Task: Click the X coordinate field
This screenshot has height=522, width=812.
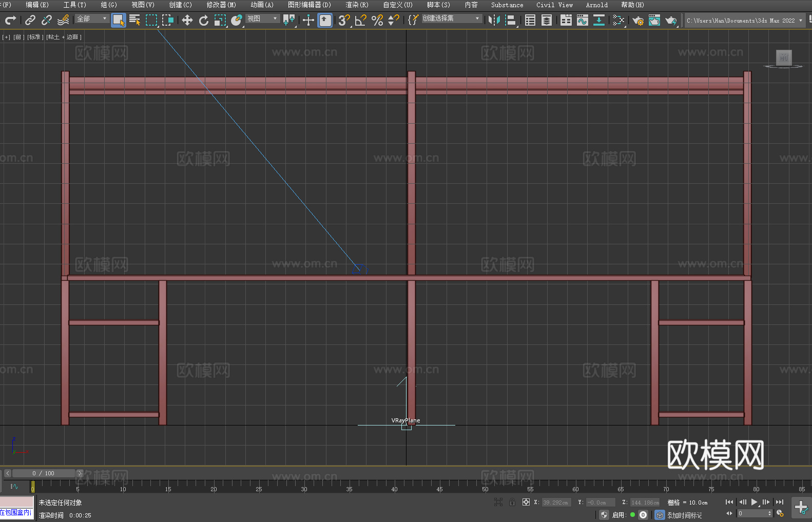Action: click(556, 502)
